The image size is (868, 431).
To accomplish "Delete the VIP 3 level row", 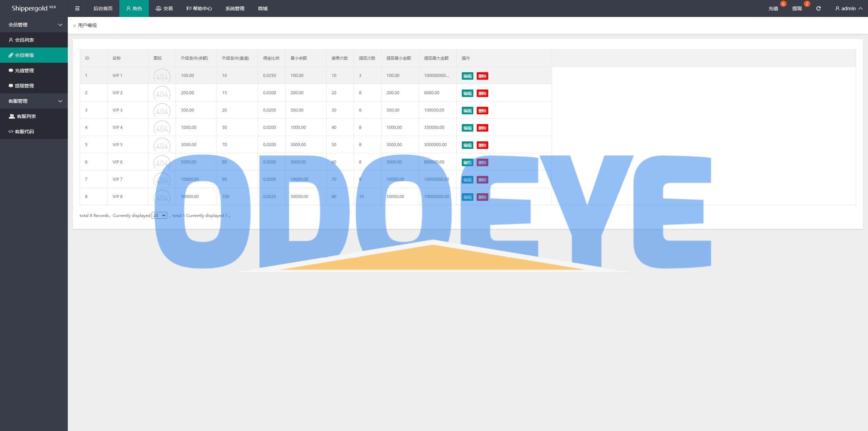I will coord(482,111).
